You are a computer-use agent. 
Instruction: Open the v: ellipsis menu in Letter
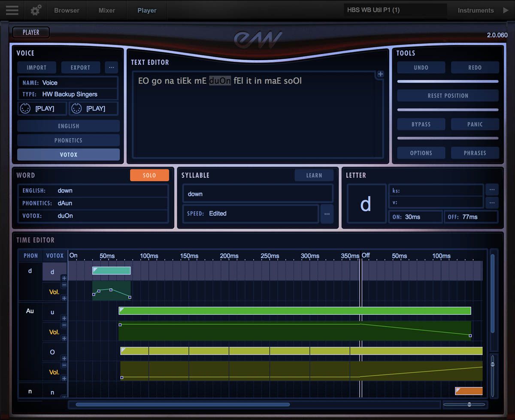(x=492, y=202)
